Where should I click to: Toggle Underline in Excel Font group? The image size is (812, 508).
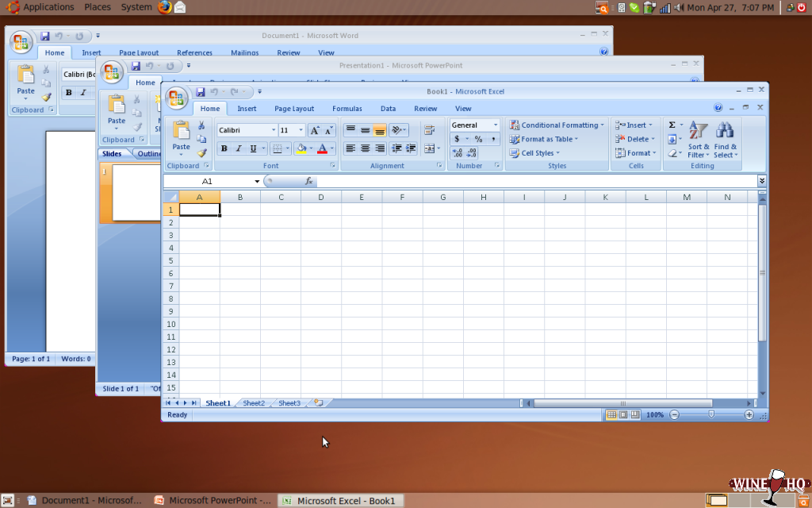[253, 148]
